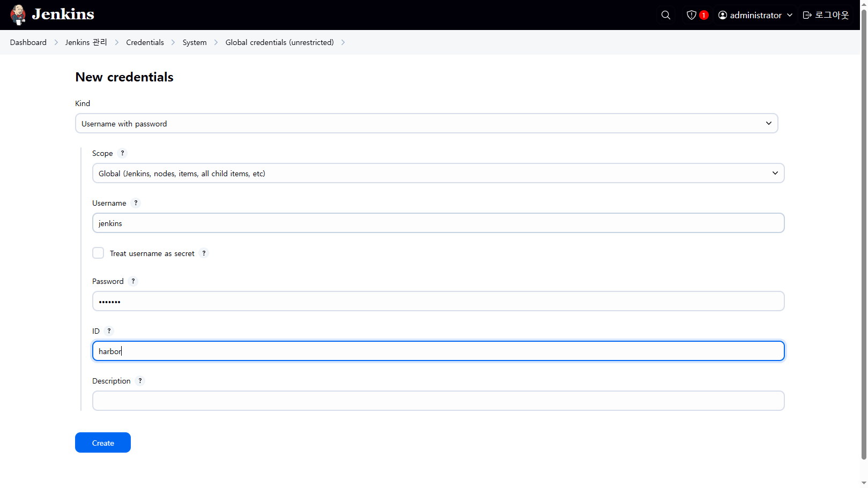Go to Credentials breadcrumb
The width and height of the screenshot is (868, 488).
click(x=145, y=42)
